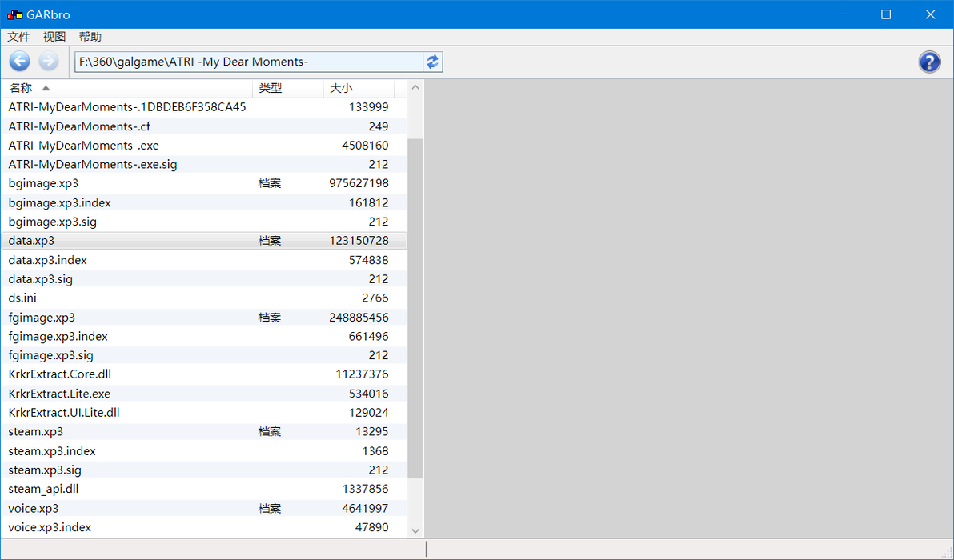Viewport: 954px width, 560px height.
Task: Select ds.ini file
Action: (x=204, y=298)
